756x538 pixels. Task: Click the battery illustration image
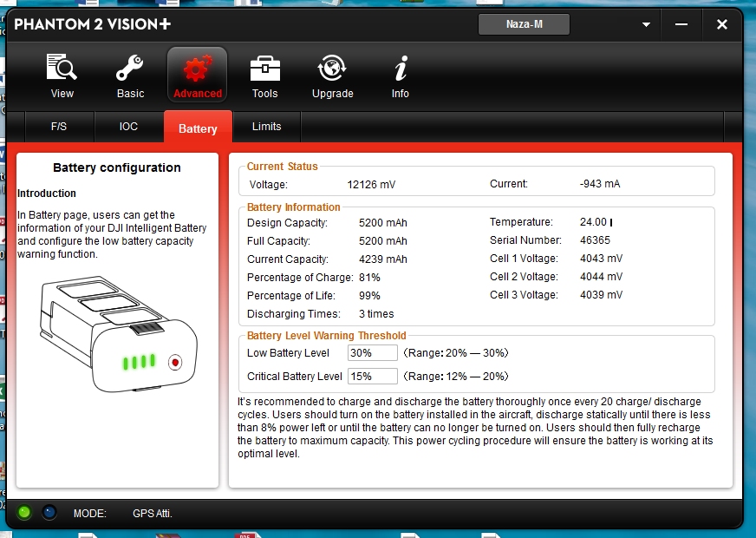[118, 334]
